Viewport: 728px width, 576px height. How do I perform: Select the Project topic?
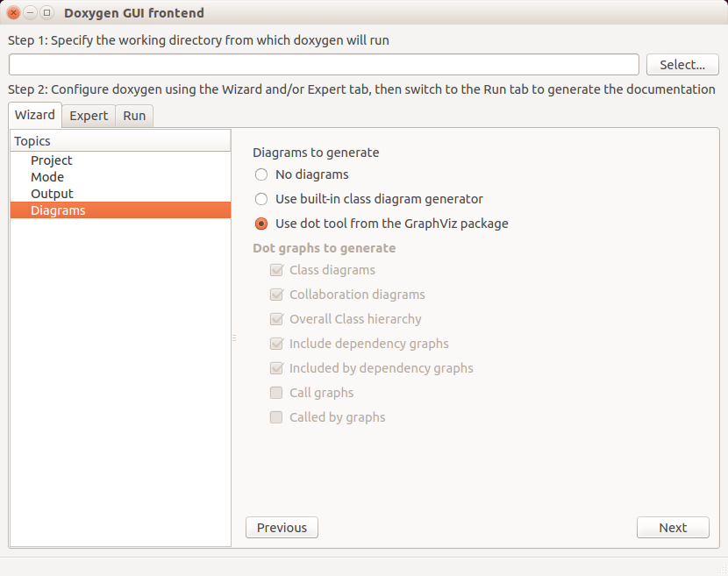(x=52, y=160)
